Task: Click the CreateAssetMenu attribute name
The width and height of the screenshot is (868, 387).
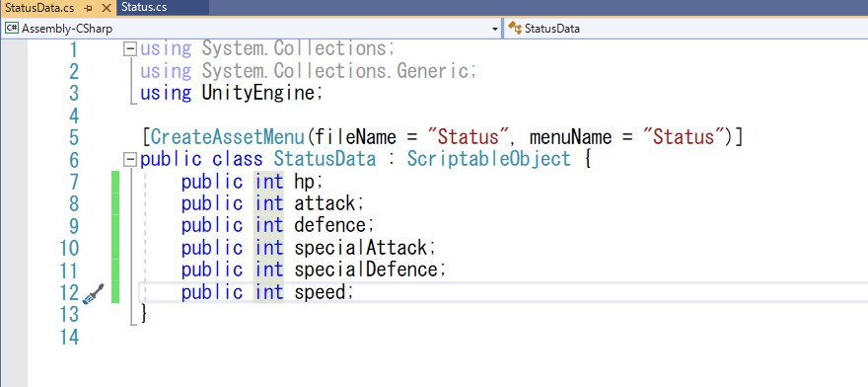Action: pyautogui.click(x=228, y=137)
